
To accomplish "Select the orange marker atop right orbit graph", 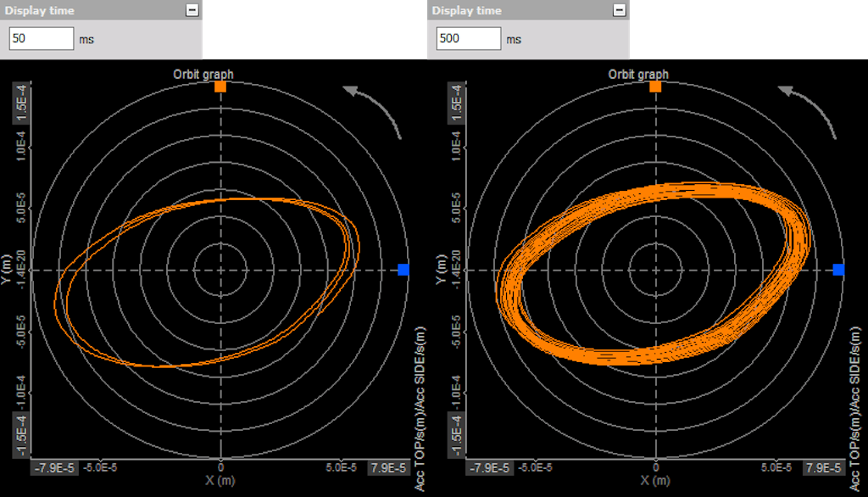I will click(x=655, y=87).
